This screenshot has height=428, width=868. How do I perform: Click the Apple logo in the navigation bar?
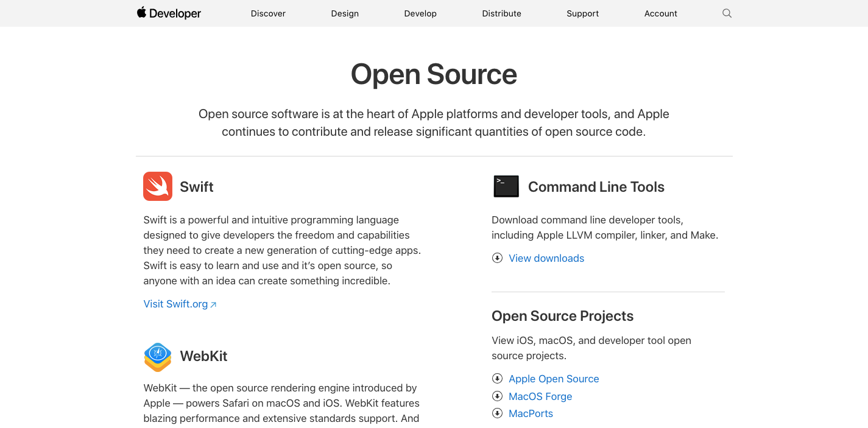(141, 13)
